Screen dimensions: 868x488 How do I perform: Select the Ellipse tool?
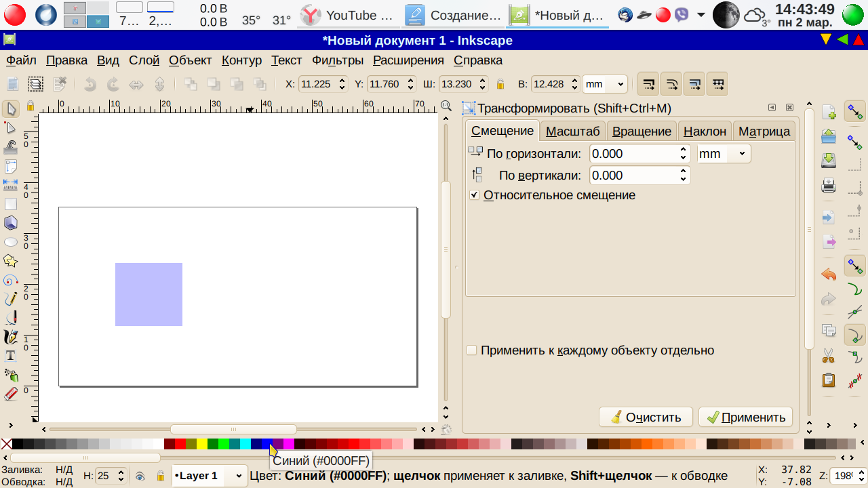(10, 242)
